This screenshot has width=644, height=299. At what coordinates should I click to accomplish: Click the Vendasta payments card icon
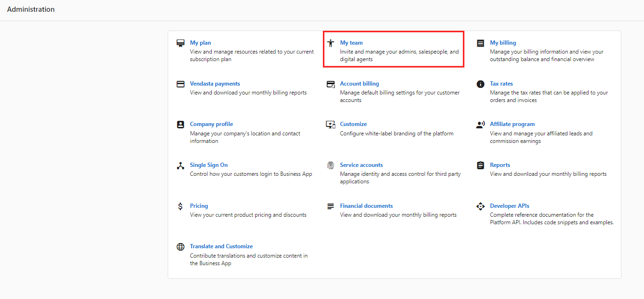pyautogui.click(x=180, y=84)
